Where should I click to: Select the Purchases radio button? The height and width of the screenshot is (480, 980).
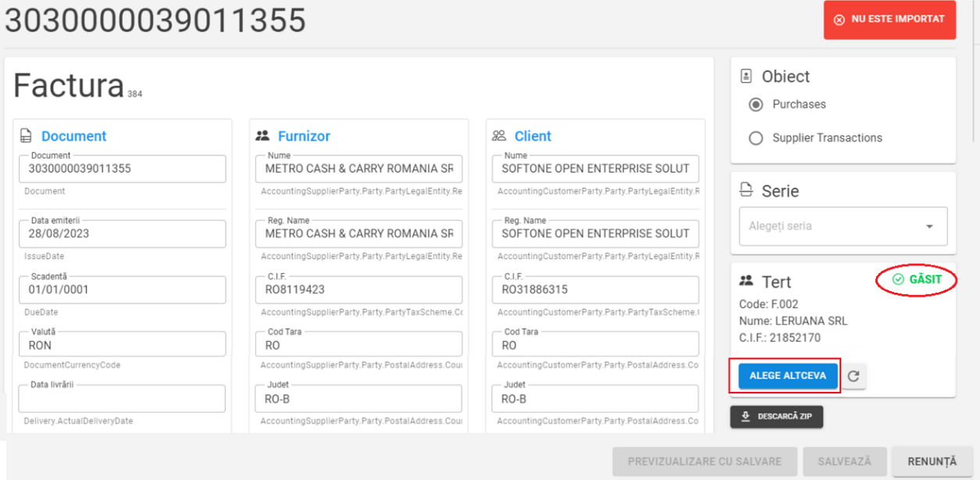coord(755,104)
